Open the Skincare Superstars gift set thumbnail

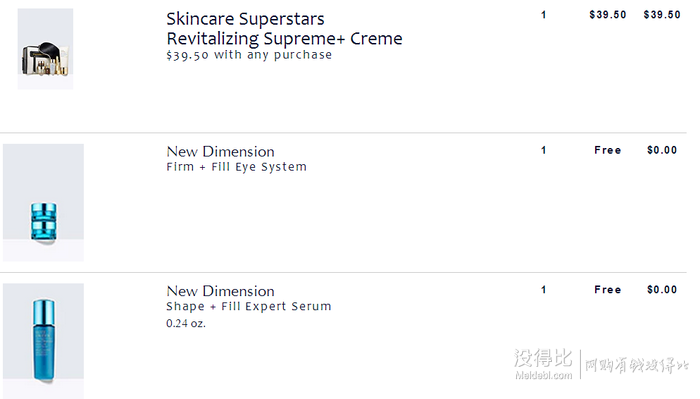[46, 49]
